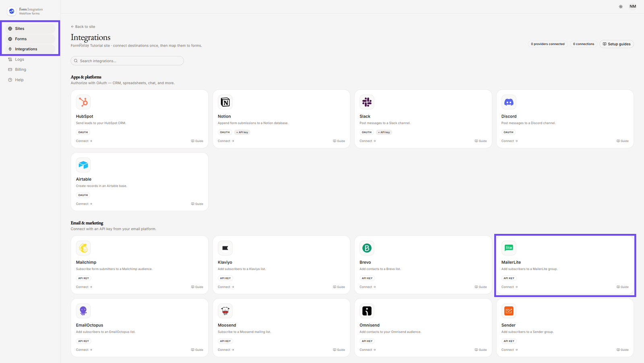Click the Slack logo icon
Image resolution: width=644 pixels, height=363 pixels.
tap(367, 102)
